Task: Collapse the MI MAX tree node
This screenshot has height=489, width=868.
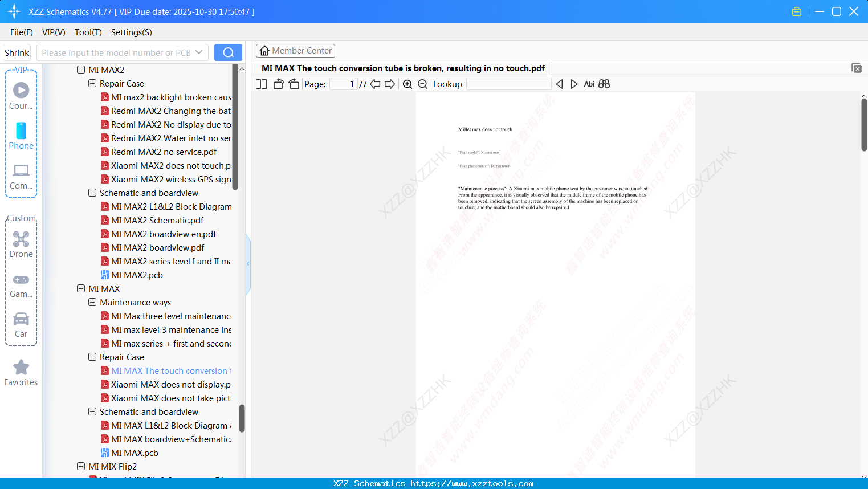Action: coord(81,289)
